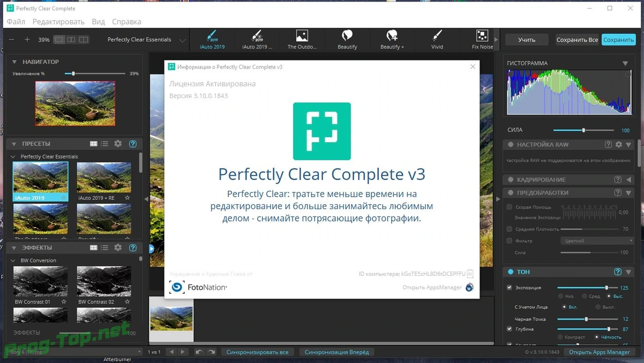
Task: Open the Вид menu
Action: (98, 22)
